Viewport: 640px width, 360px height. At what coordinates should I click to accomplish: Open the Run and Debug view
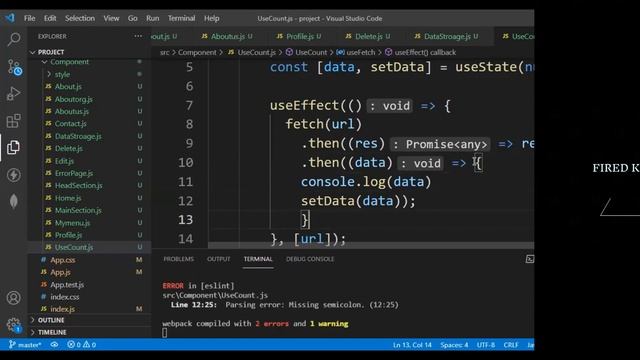click(x=13, y=93)
